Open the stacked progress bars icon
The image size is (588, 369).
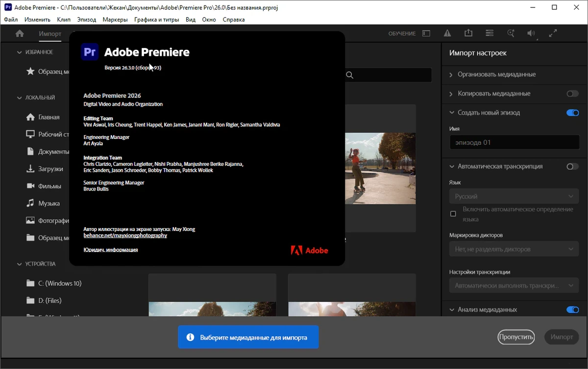coord(490,33)
